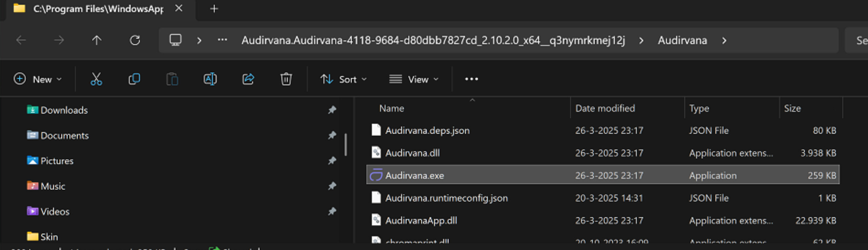868x250 pixels.
Task: Open the New item dropdown
Action: (38, 79)
